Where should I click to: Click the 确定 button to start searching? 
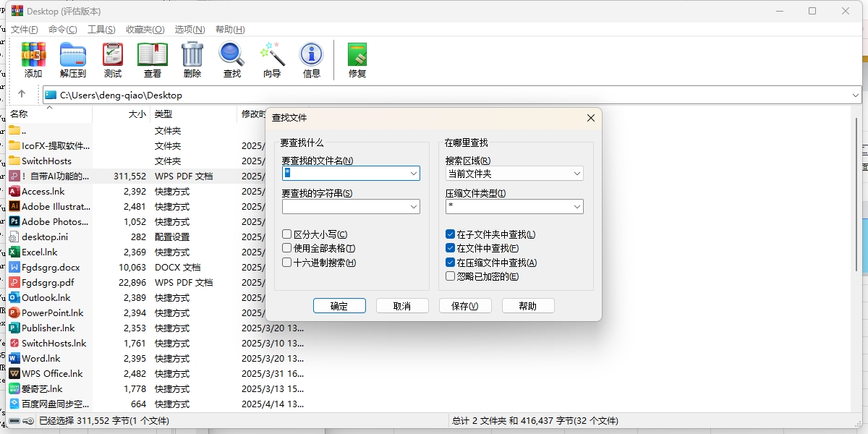coord(339,305)
